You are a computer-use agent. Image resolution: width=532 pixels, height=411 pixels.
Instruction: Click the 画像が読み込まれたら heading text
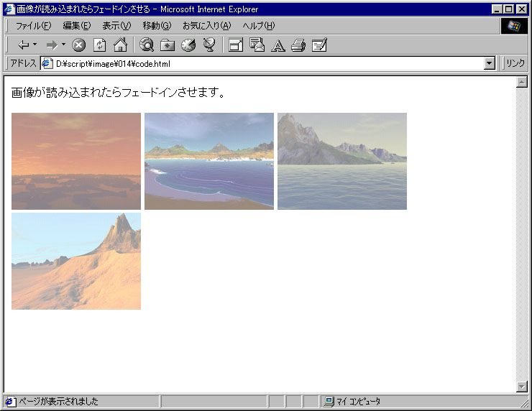(x=118, y=92)
